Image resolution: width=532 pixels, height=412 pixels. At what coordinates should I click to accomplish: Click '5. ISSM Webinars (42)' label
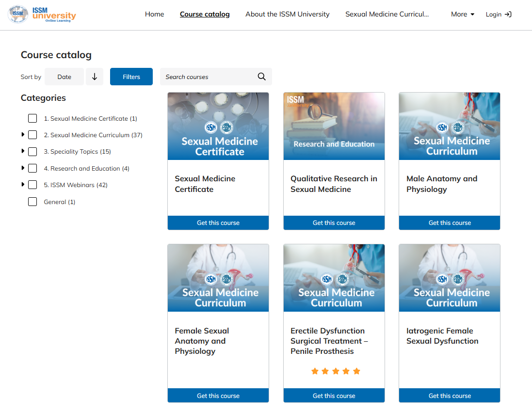tap(76, 185)
